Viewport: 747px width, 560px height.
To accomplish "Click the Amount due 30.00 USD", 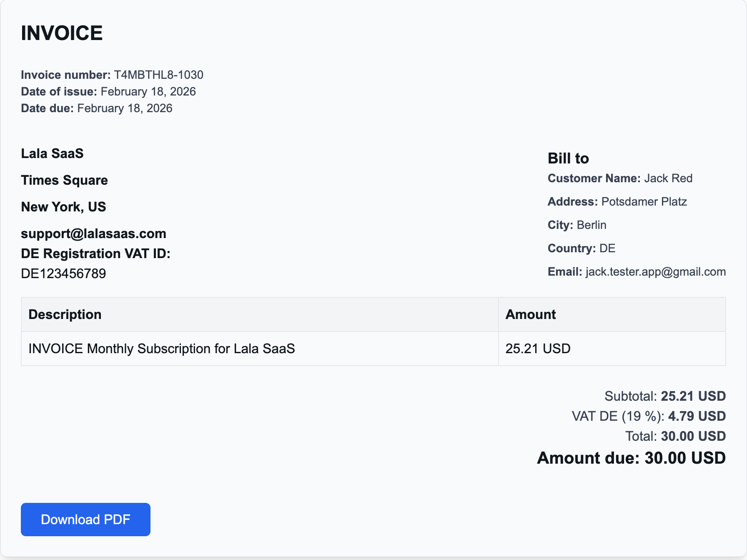I will click(x=631, y=458).
